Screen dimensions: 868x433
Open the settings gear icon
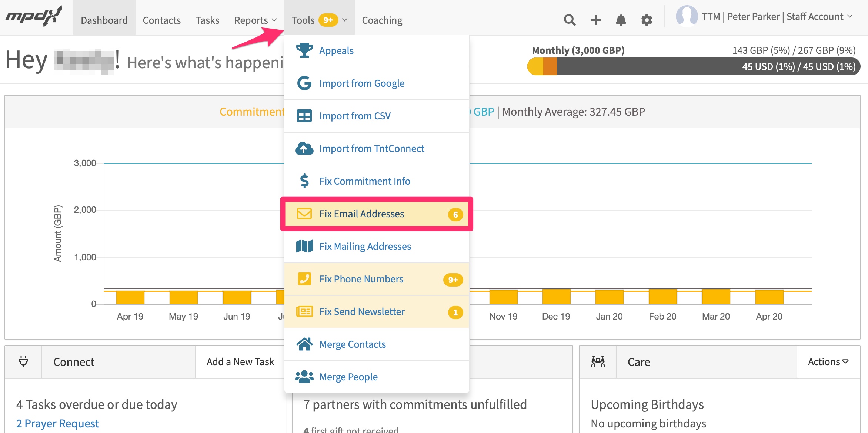647,20
